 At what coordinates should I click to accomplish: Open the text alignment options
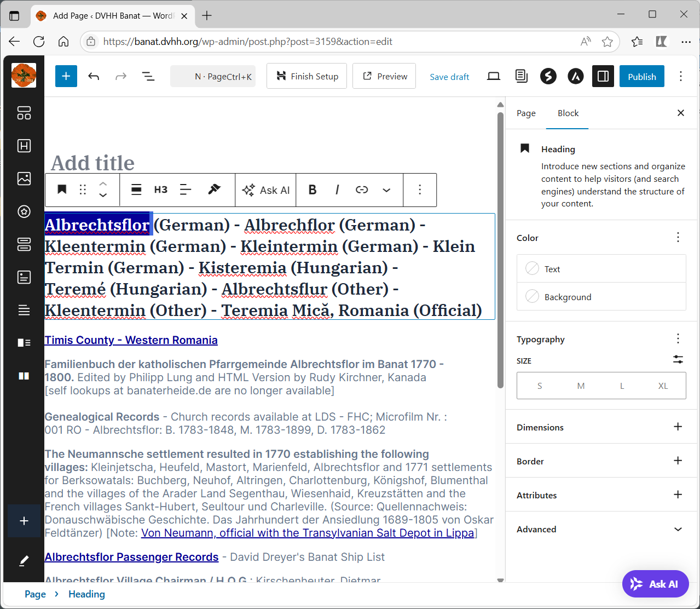coord(186,189)
